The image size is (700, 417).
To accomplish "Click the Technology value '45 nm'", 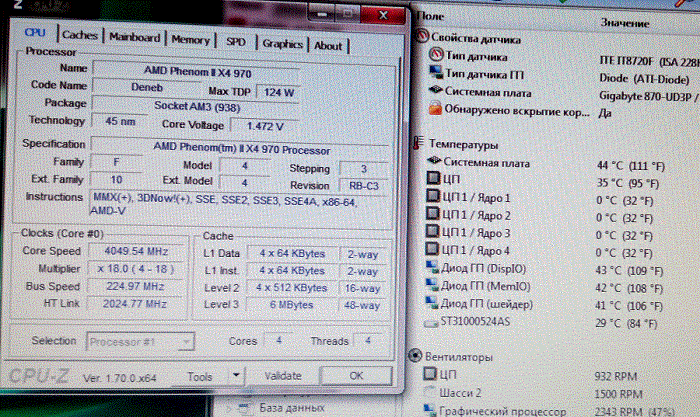I will tap(120, 121).
